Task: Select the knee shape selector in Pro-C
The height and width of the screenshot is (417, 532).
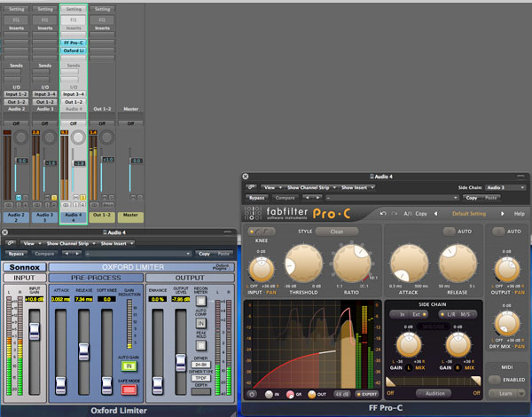Action: (x=262, y=232)
